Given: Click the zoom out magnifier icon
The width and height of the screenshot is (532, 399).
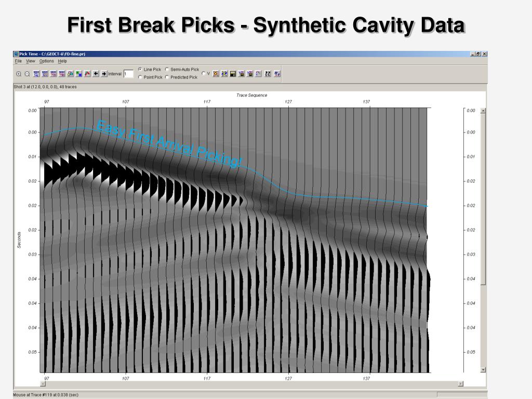Looking at the screenshot, I should click(x=27, y=74).
